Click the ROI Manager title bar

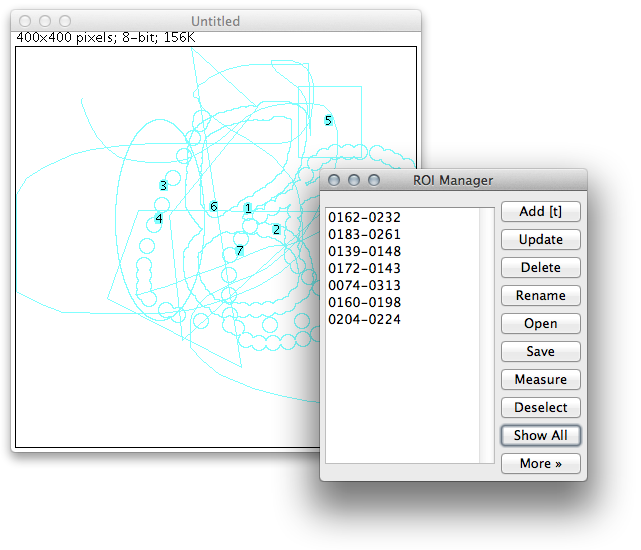click(453, 180)
